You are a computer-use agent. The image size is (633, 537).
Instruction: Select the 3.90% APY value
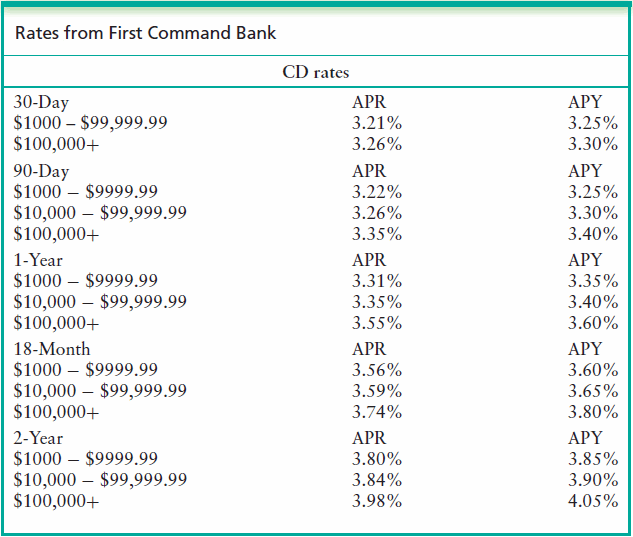coord(592,480)
